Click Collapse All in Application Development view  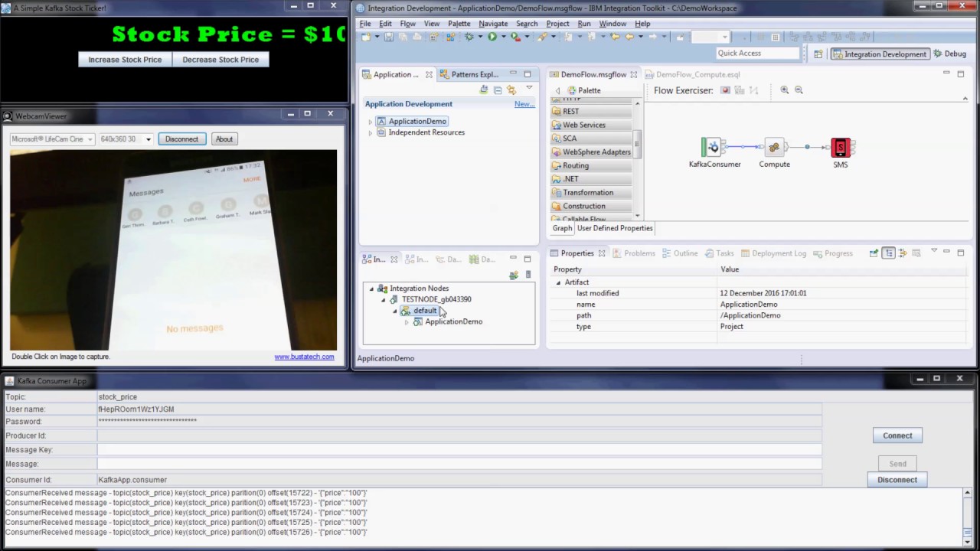click(498, 90)
